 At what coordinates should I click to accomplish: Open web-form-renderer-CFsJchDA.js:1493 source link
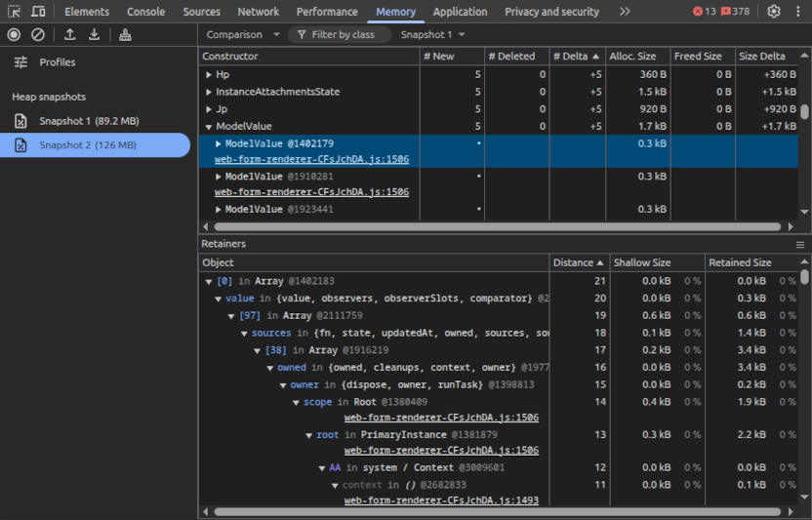tap(440, 500)
